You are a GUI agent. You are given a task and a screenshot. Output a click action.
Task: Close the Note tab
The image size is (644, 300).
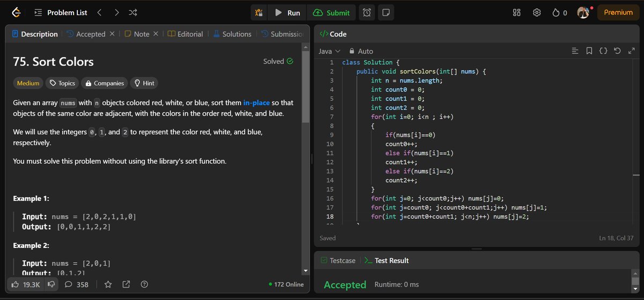point(156,34)
